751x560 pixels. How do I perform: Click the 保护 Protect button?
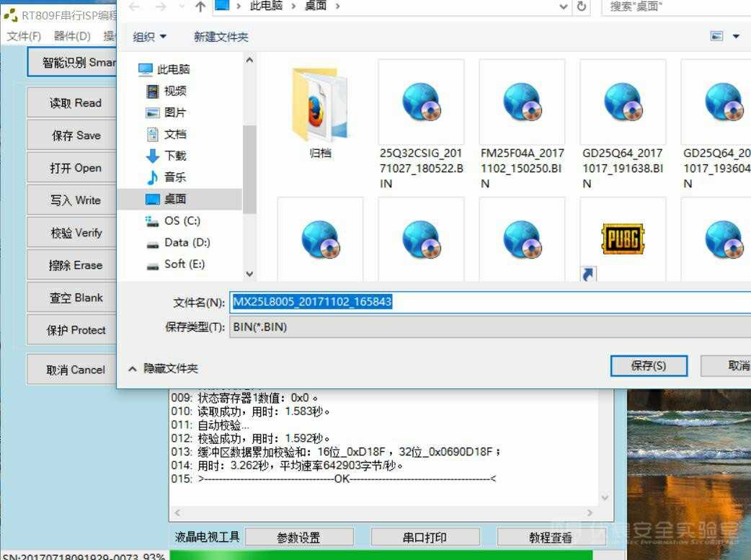72,330
